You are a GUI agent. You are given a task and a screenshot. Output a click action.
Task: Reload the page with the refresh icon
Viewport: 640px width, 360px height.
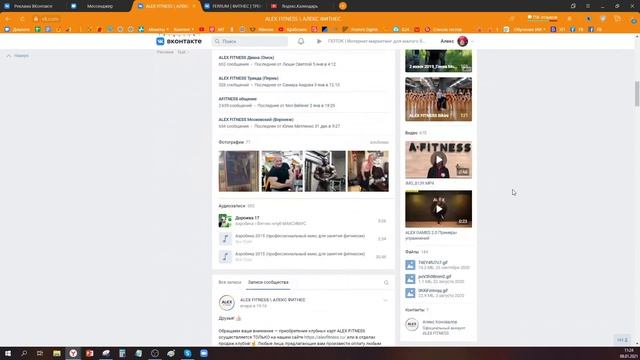[22, 19]
